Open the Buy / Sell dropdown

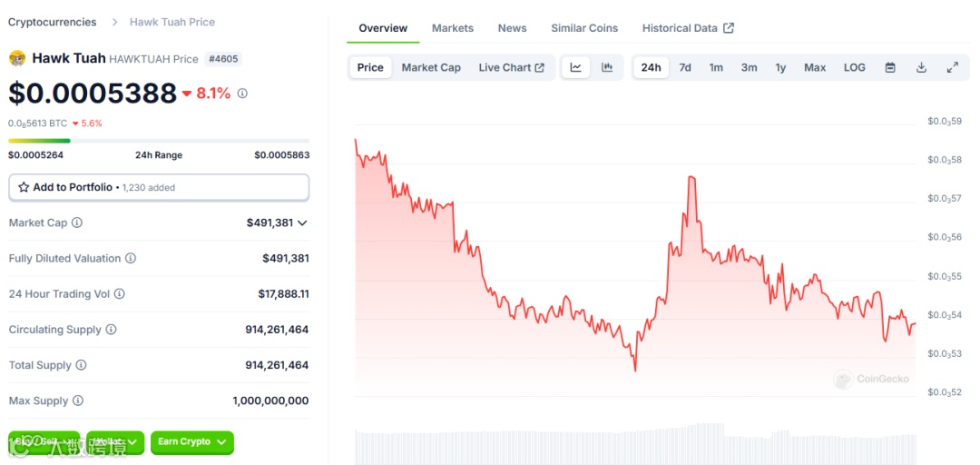pyautogui.click(x=44, y=442)
